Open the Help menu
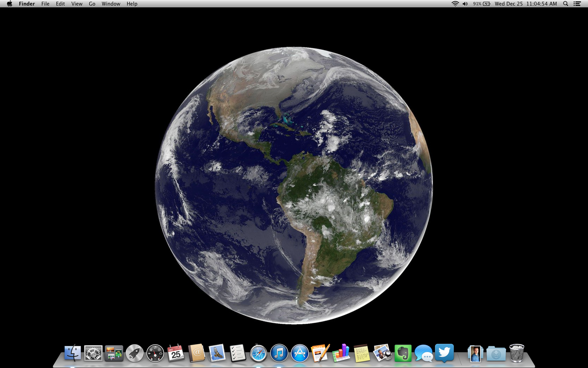 pos(132,4)
